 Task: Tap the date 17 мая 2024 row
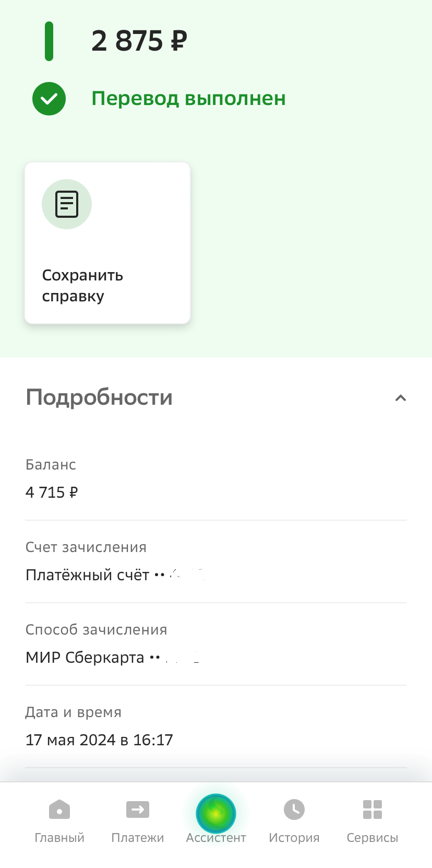click(99, 740)
